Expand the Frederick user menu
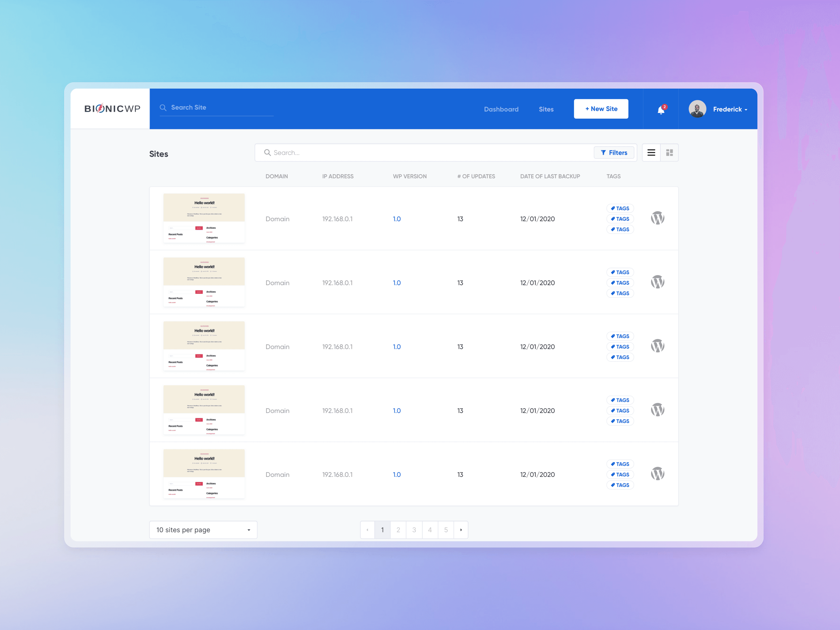Viewport: 840px width, 630px height. coord(730,109)
